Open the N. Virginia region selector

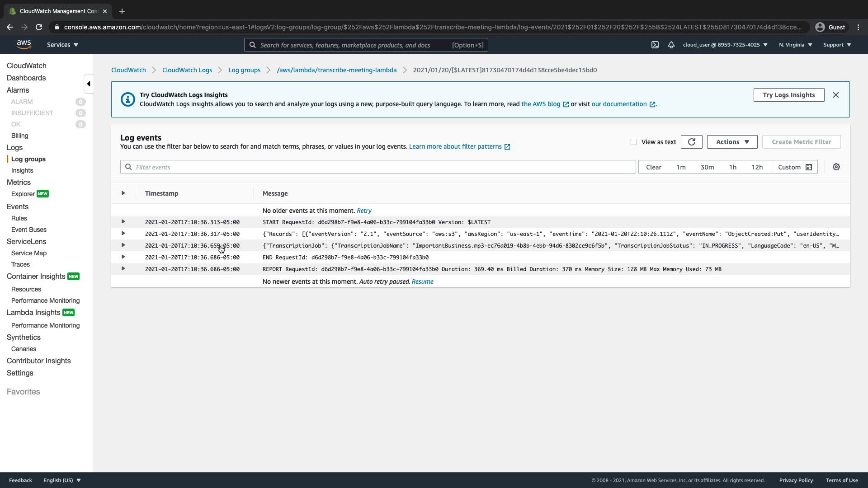click(795, 45)
